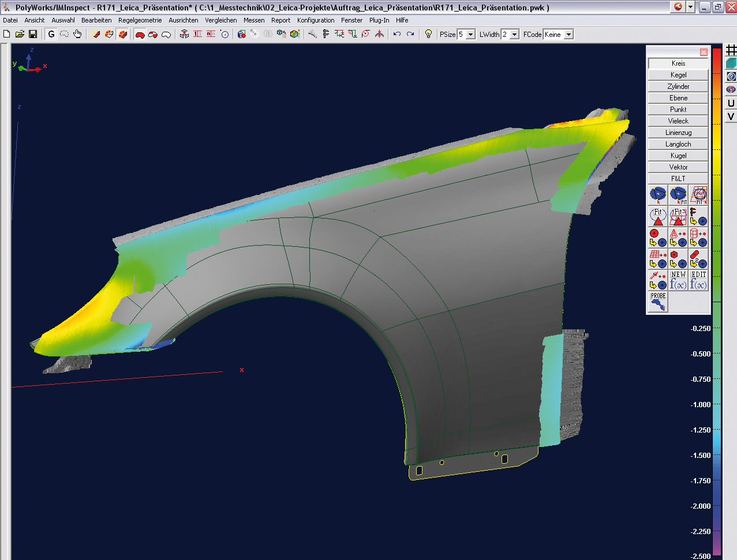Click the deviation color scale bar
737x560 pixels.
(x=716, y=300)
